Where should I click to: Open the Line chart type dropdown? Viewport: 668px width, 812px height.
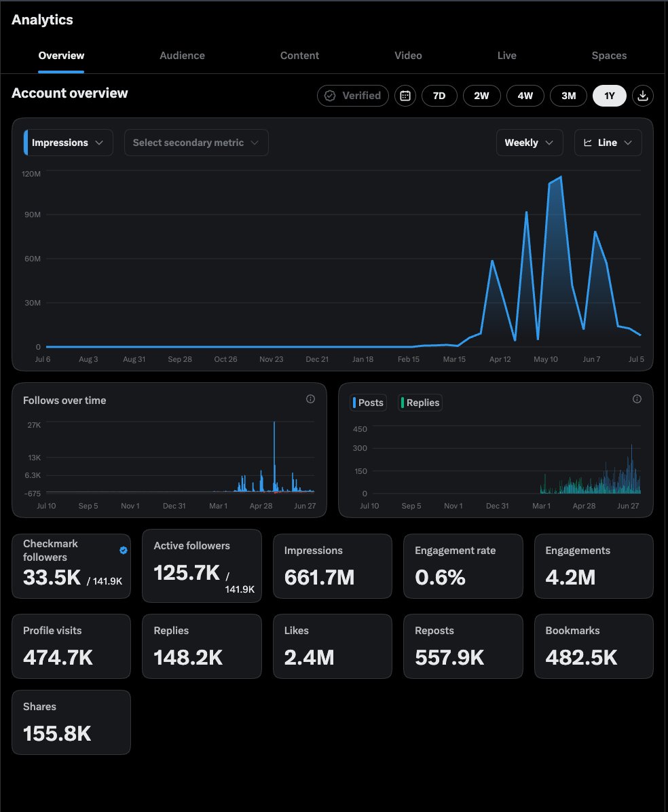click(x=608, y=143)
